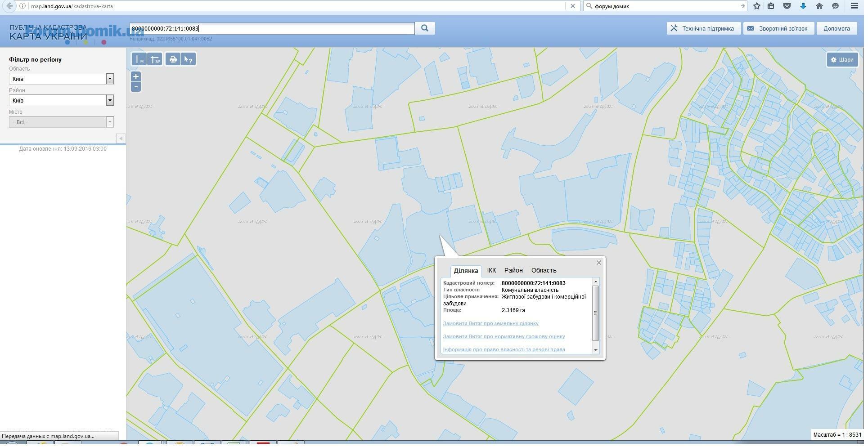The height and width of the screenshot is (447, 868).
Task: Close the parcel info popup
Action: [x=598, y=263]
